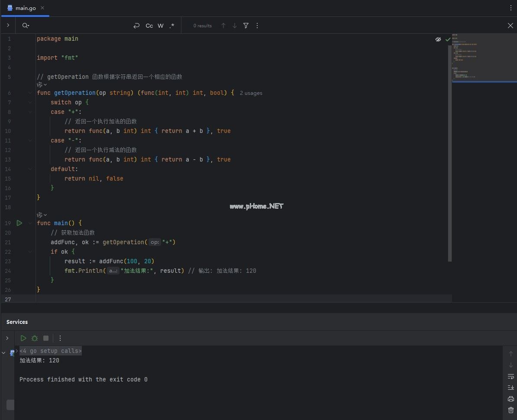This screenshot has width=517, height=420.
Task: Toggle soft-wrap in console output
Action: tap(511, 376)
